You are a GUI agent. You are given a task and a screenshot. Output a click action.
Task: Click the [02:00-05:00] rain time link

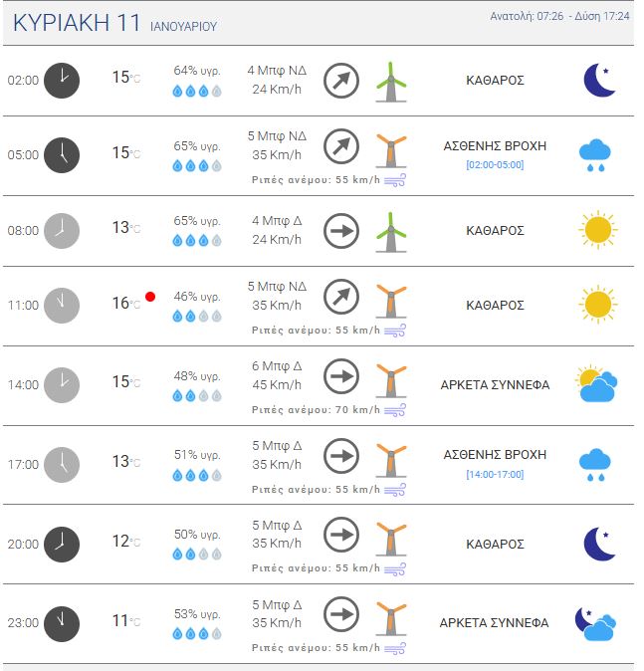click(495, 164)
